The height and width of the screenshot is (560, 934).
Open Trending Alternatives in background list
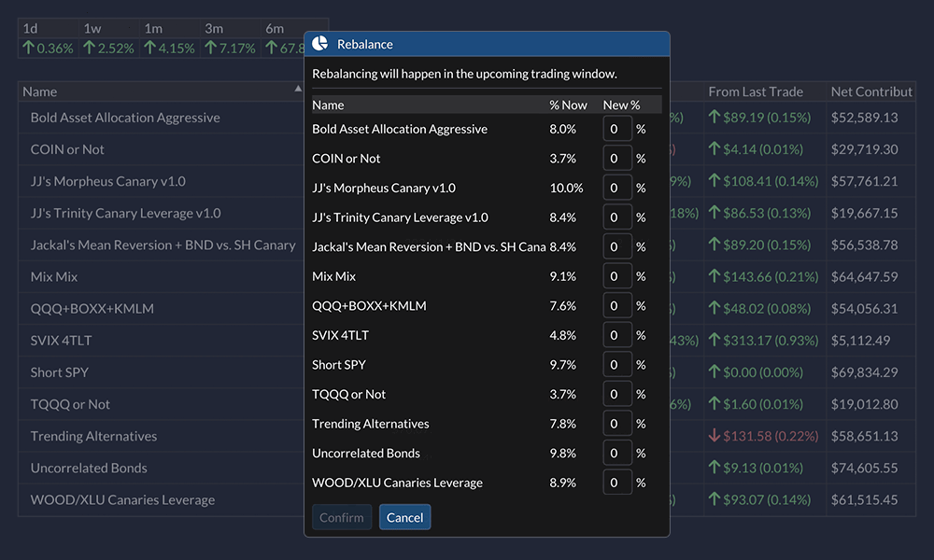[x=93, y=436]
